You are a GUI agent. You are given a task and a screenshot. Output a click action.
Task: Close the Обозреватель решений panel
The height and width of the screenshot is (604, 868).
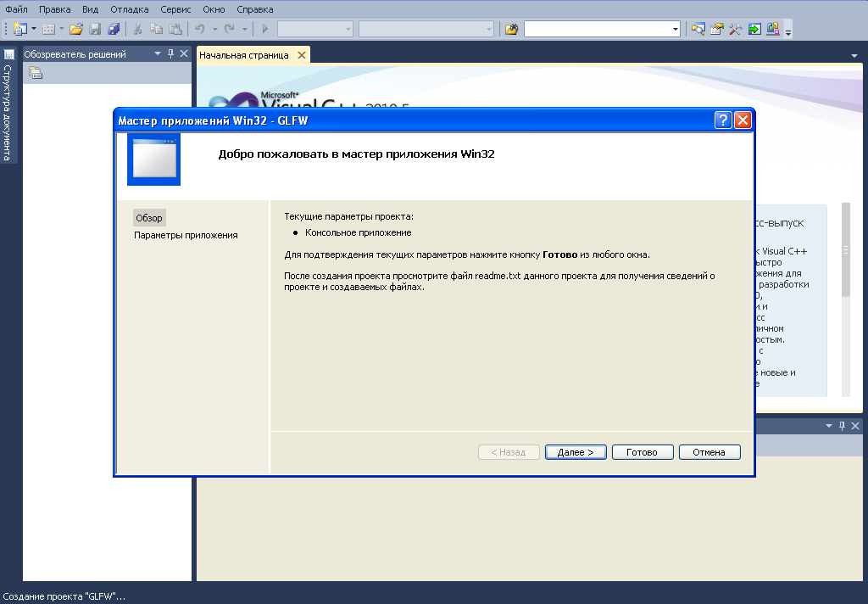(x=184, y=53)
